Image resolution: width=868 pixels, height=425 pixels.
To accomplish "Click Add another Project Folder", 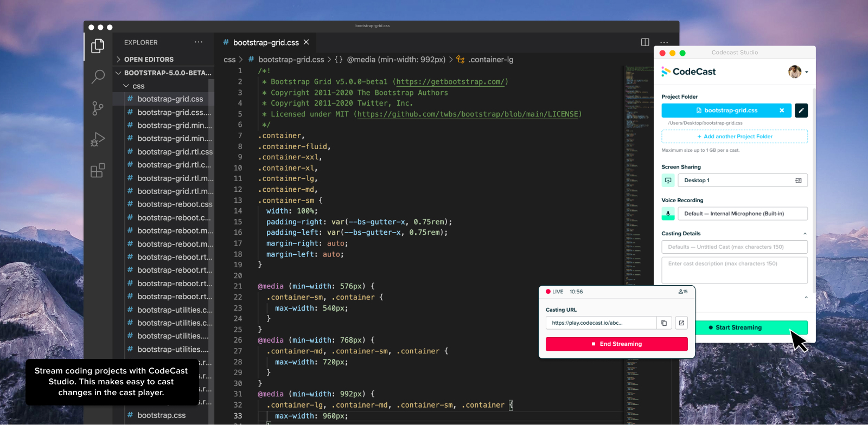I will [x=735, y=137].
